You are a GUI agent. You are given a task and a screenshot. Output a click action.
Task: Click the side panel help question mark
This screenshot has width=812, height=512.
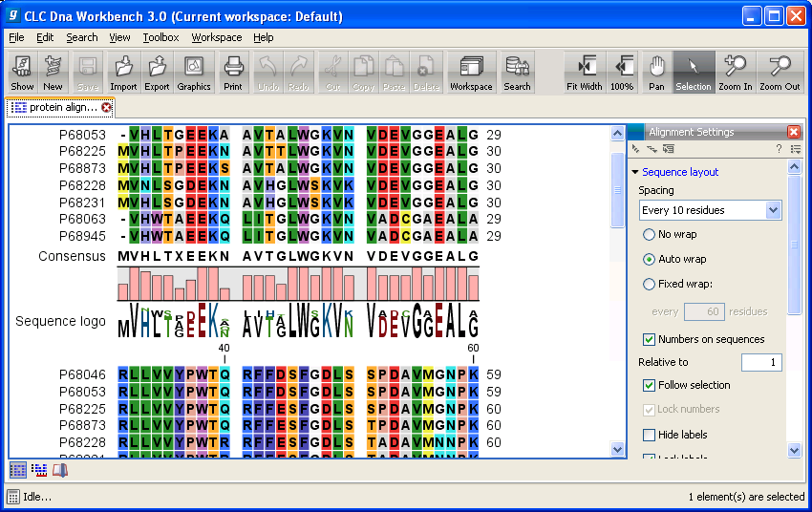pos(779,149)
